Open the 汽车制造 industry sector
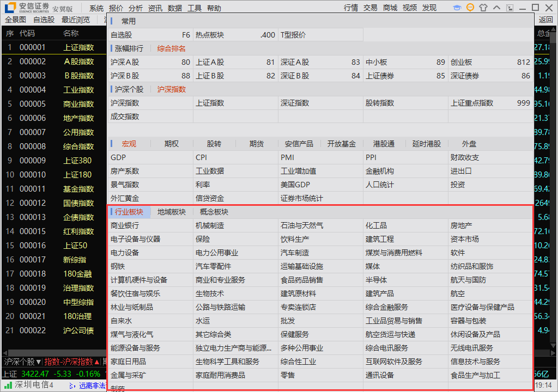 tap(320, 253)
